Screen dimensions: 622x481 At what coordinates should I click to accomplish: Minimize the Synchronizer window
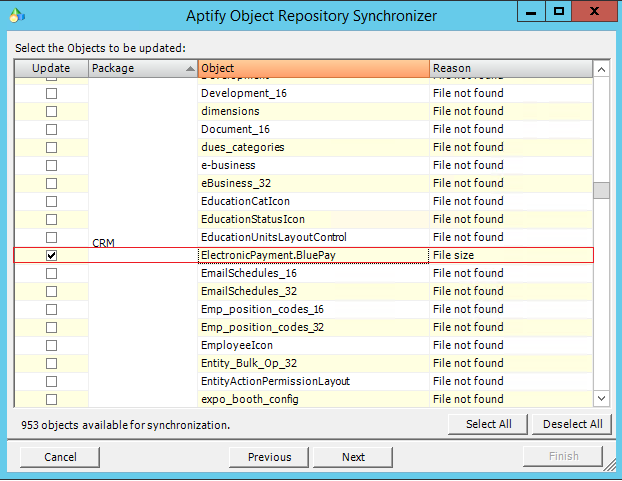coord(531,12)
